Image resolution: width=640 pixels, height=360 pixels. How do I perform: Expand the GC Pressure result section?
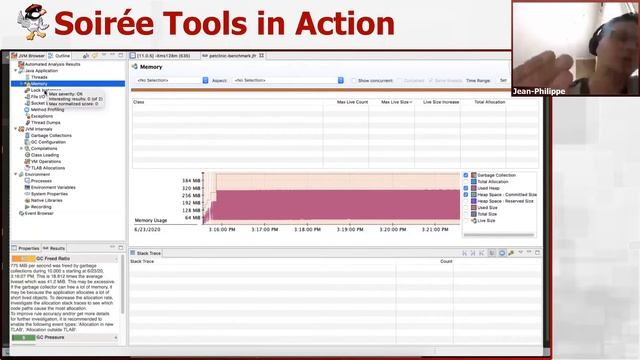click(x=116, y=338)
